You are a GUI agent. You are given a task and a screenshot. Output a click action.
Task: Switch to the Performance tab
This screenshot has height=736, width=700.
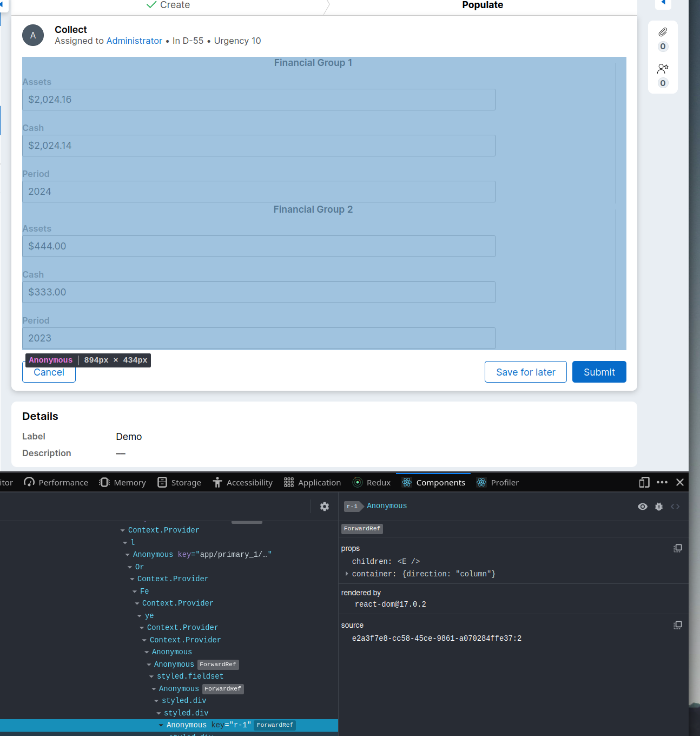coord(56,482)
